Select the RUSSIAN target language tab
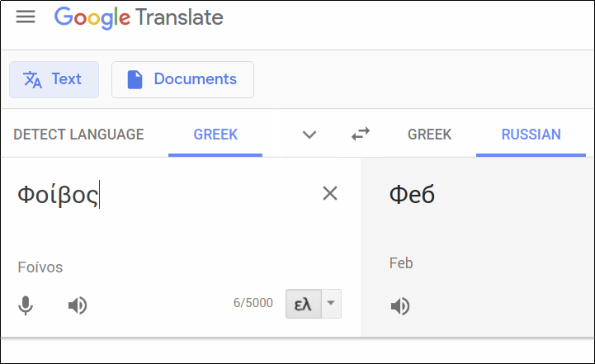This screenshot has width=595, height=364. [x=531, y=135]
